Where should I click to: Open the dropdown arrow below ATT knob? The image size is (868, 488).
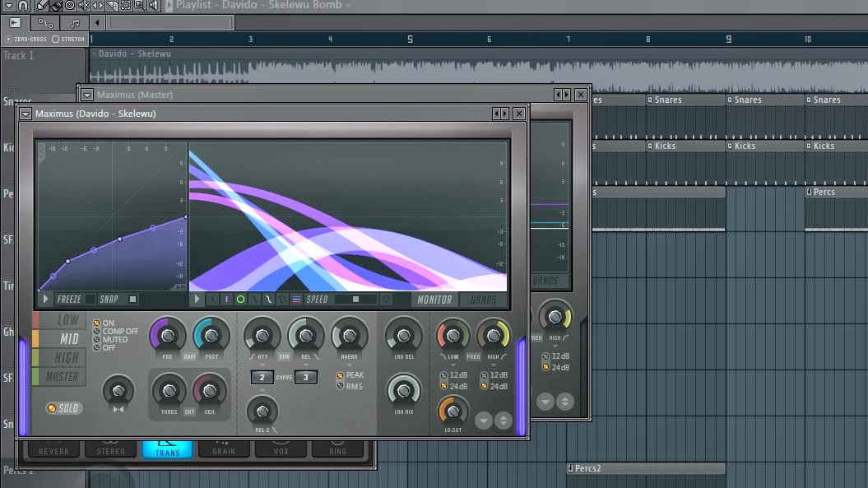tap(262, 365)
